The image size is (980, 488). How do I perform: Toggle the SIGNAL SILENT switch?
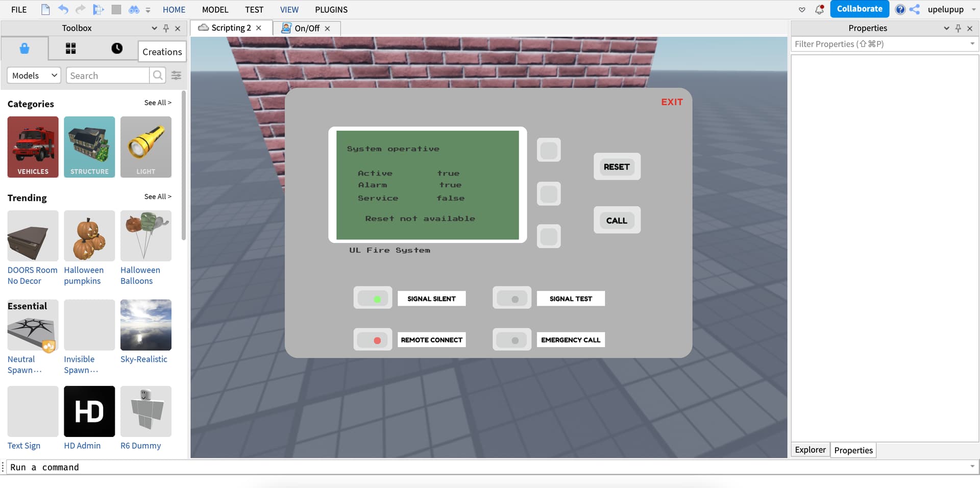(373, 299)
